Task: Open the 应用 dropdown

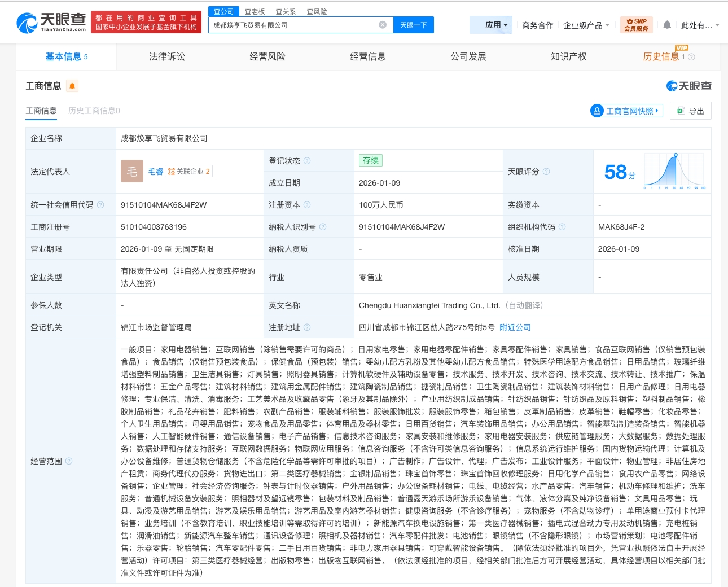Action: click(x=490, y=25)
